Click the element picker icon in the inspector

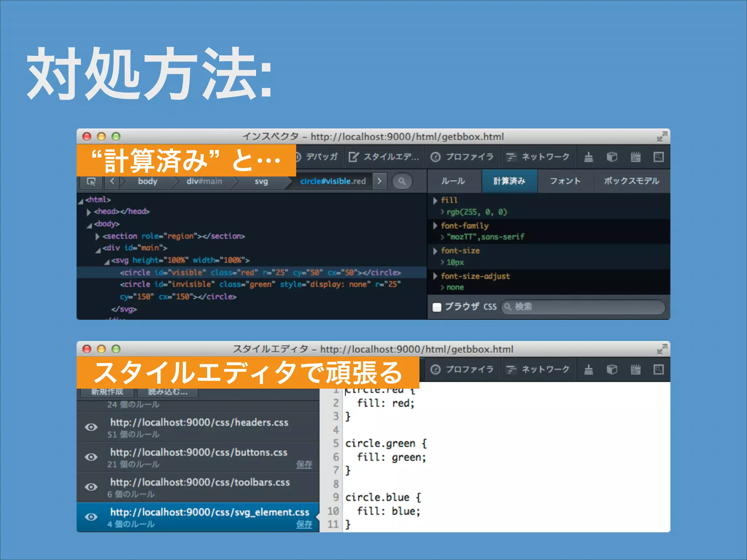pyautogui.click(x=91, y=181)
